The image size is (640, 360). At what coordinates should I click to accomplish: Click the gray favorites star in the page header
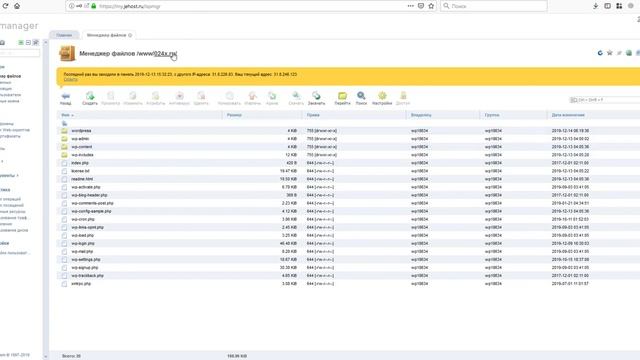tap(610, 53)
